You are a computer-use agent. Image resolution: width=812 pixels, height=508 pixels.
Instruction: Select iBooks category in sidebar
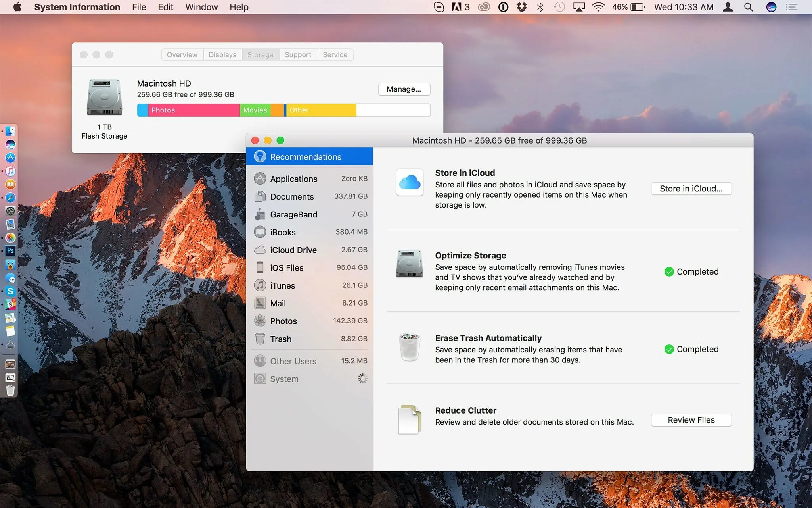pos(283,232)
